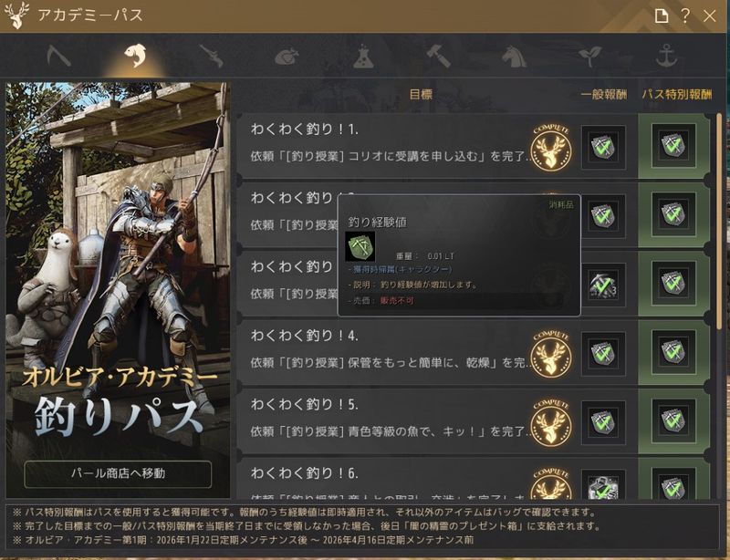Select pass special reward for わくわく釣り！5.
Screen dimensions: 730x560
click(x=673, y=420)
